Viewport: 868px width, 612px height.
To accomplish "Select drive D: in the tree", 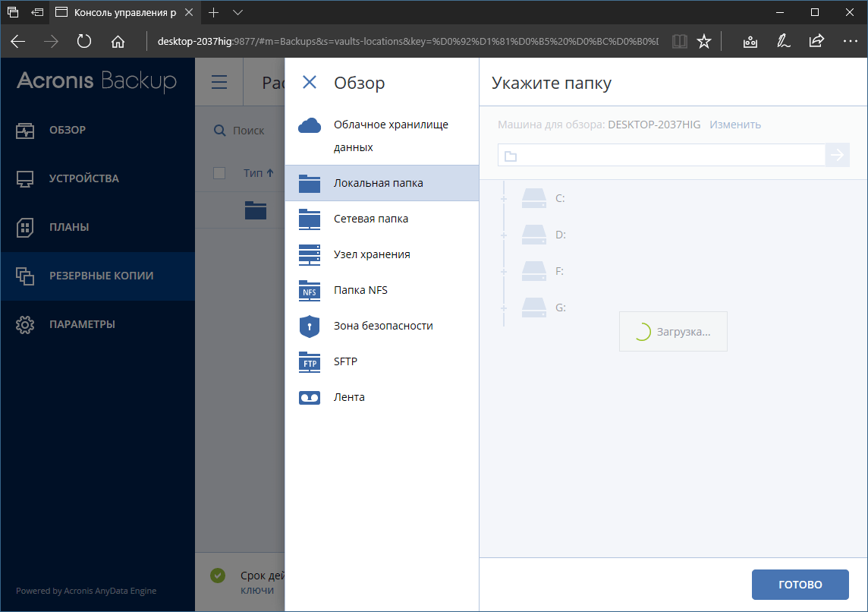I will pos(543,235).
